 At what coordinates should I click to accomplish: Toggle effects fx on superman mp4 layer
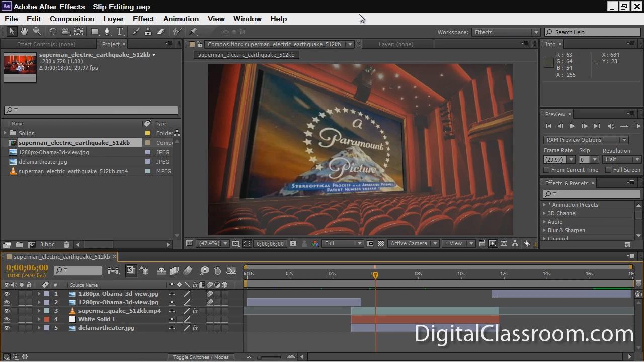tap(195, 311)
